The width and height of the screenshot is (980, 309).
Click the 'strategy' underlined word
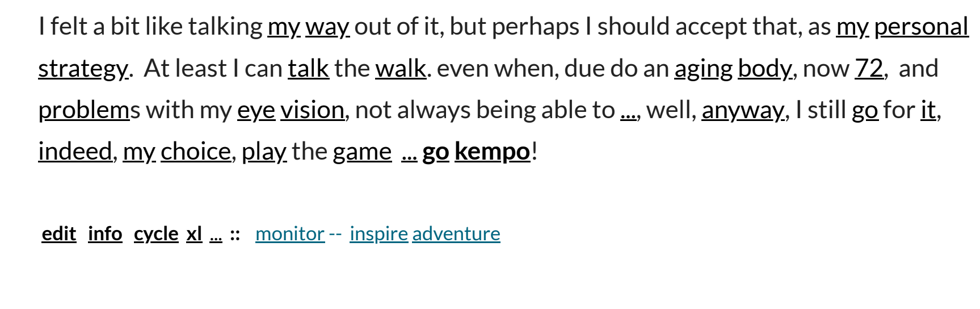[83, 69]
